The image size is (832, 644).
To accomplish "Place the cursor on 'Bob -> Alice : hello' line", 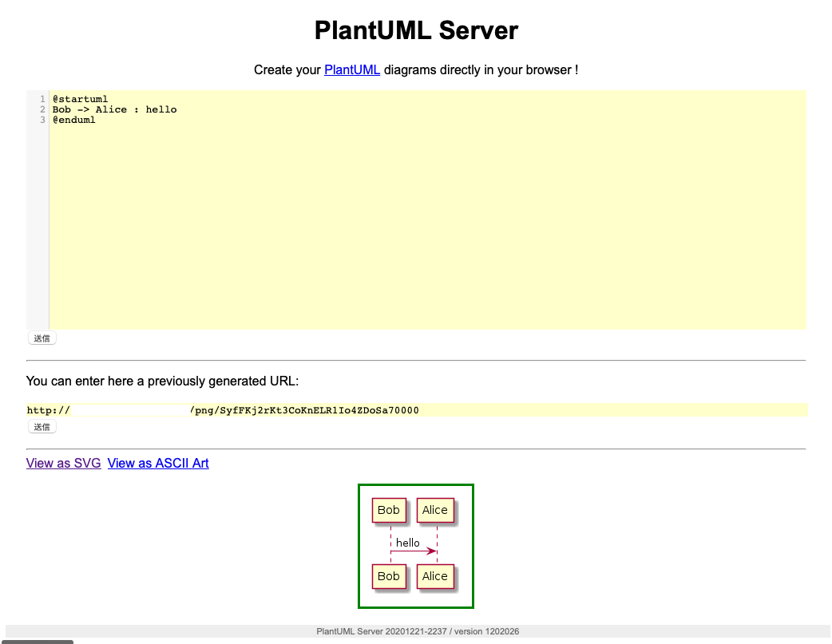I will pos(115,110).
